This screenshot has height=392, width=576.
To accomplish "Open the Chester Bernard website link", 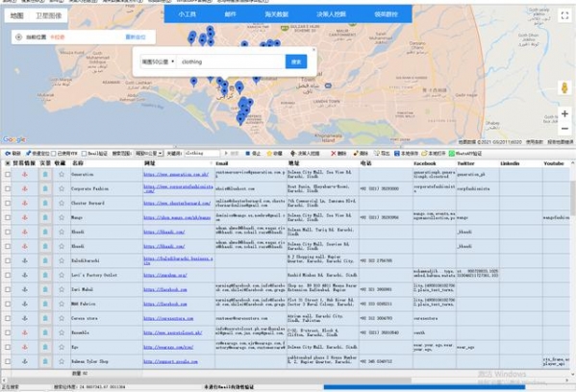I will coord(177,203).
